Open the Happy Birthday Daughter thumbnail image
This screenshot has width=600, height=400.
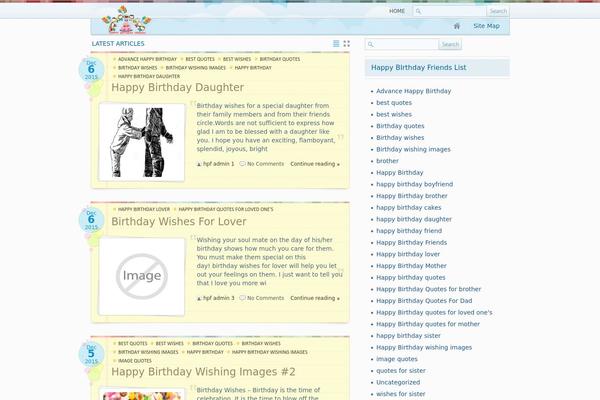tap(142, 142)
